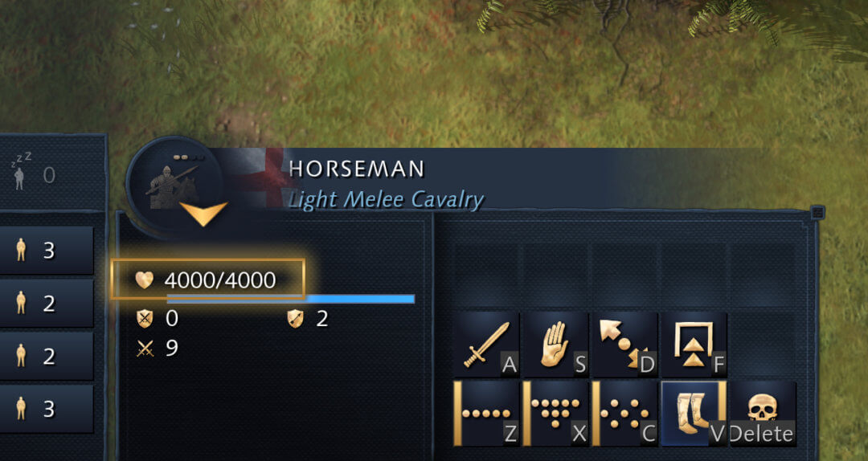Click the blue health bar
The height and width of the screenshot is (461, 868).
(x=291, y=300)
